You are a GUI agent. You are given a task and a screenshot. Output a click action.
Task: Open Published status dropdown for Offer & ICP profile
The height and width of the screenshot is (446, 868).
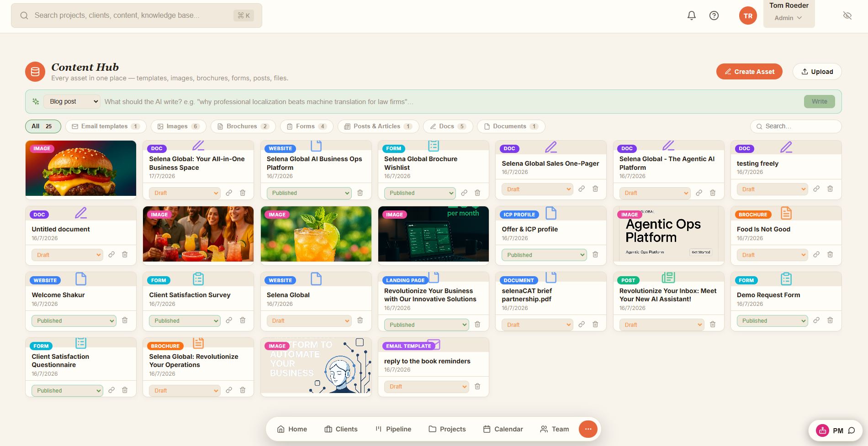click(x=544, y=255)
